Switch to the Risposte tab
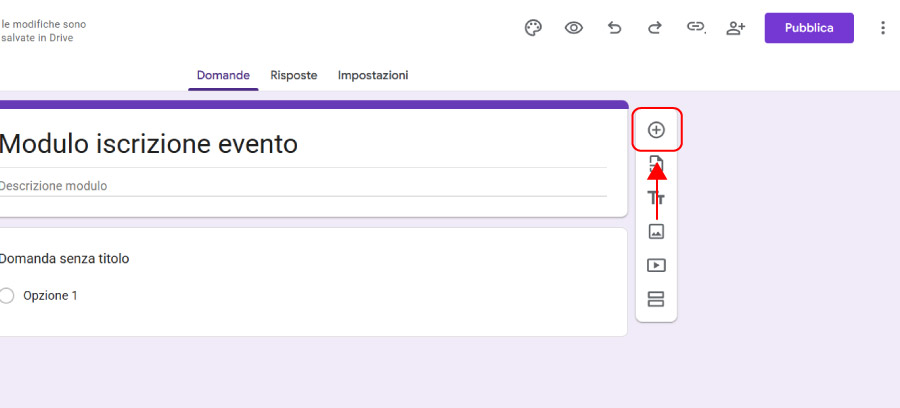900x408 pixels. [x=294, y=75]
